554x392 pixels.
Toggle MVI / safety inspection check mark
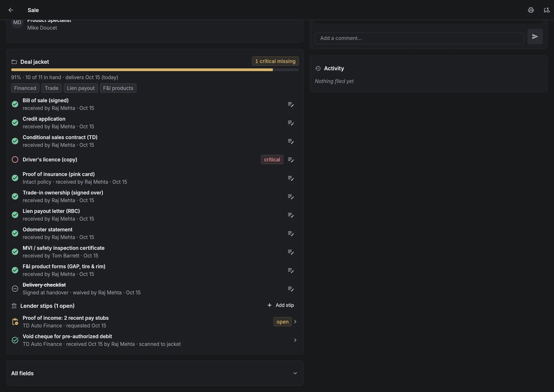click(15, 252)
